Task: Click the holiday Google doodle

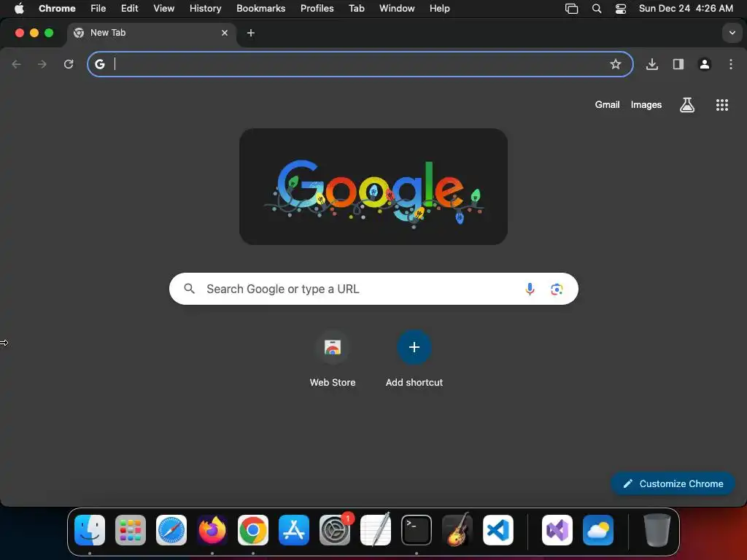Action: coord(373,187)
